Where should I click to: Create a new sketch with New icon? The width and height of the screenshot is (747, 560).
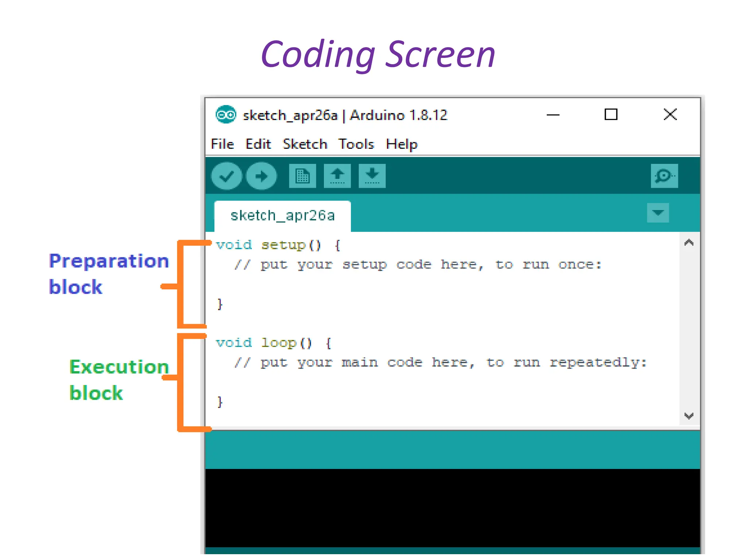302,176
